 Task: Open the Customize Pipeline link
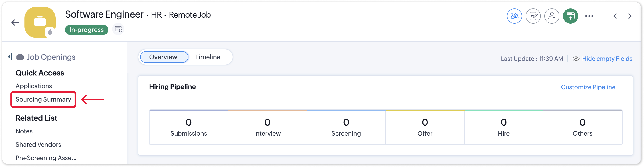[588, 87]
